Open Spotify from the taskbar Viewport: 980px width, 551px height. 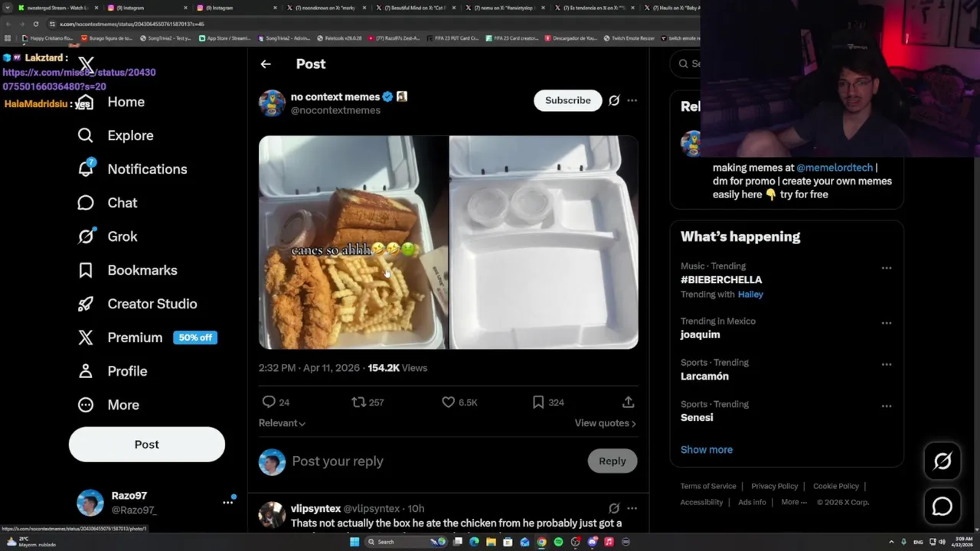click(x=558, y=542)
